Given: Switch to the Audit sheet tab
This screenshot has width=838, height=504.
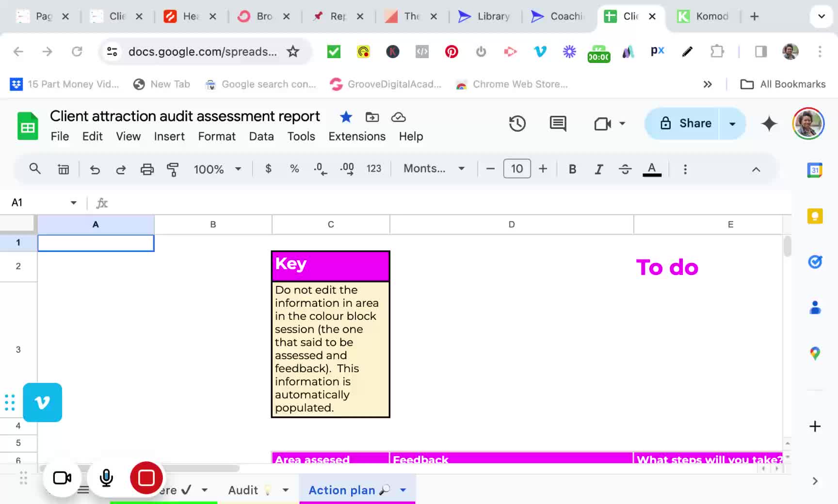Looking at the screenshot, I should pos(243,490).
